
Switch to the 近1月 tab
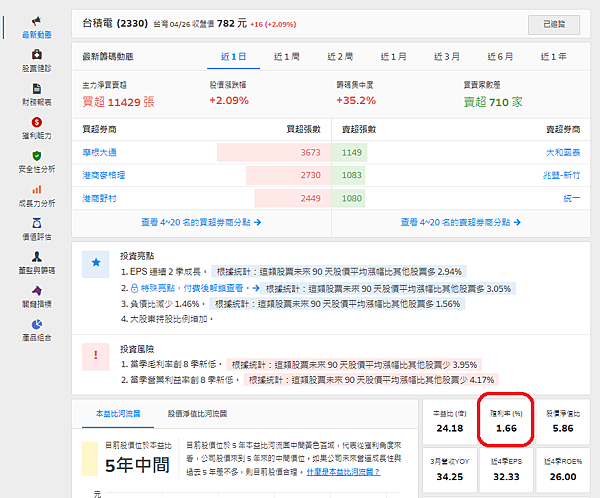pyautogui.click(x=393, y=57)
